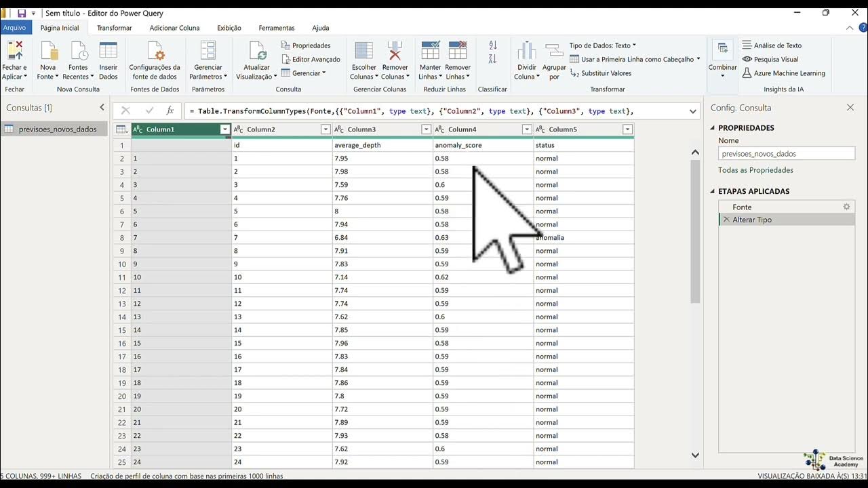Switch to Adicionar Coluna tab
Viewport: 868px width, 488px height.
tap(174, 28)
